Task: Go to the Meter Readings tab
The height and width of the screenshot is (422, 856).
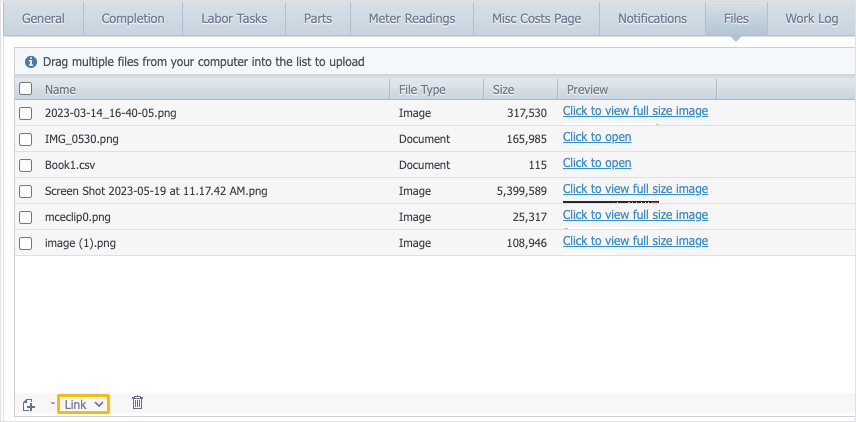Action: pyautogui.click(x=411, y=19)
